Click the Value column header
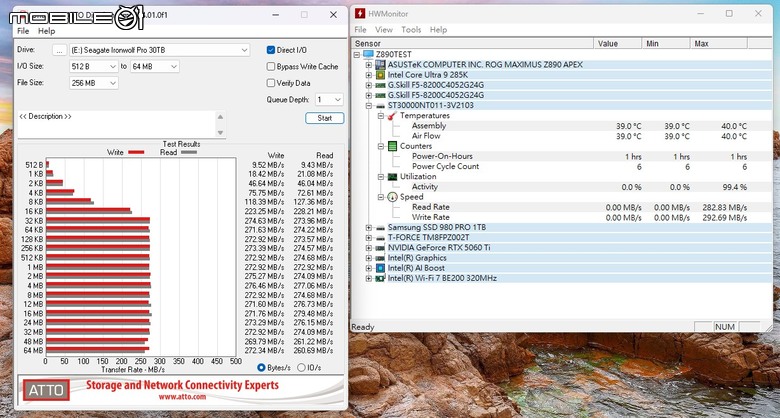The height and width of the screenshot is (418, 780). pyautogui.click(x=618, y=44)
